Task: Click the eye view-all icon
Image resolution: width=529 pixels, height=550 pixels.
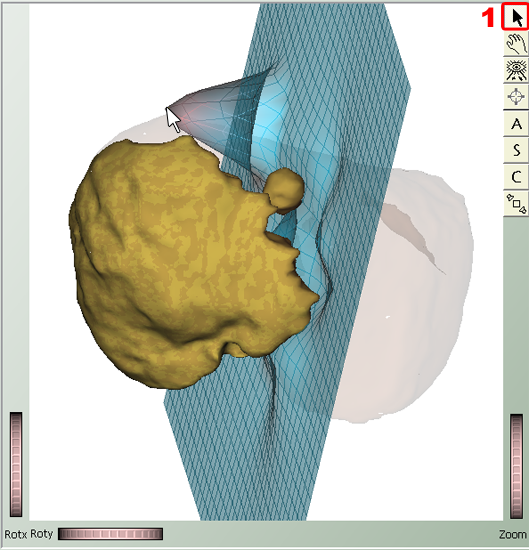Action: pyautogui.click(x=516, y=70)
